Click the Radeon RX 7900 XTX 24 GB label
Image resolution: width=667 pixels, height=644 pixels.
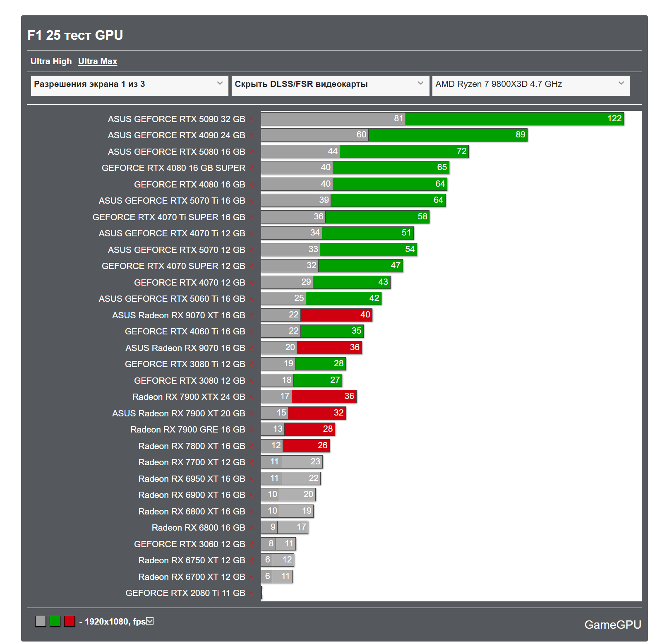(189, 397)
